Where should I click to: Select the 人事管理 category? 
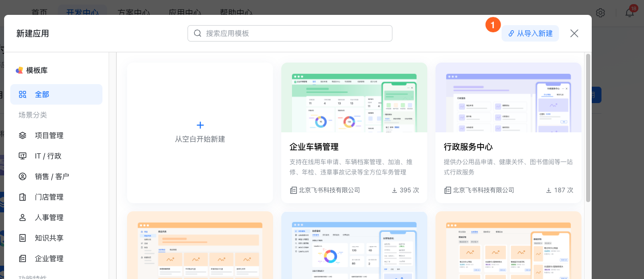point(56,217)
